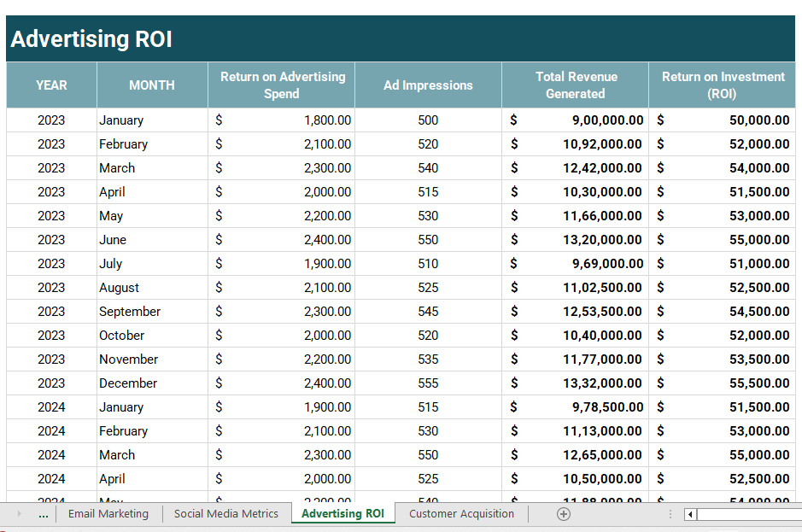Click the New Sheet plus icon

pos(563,514)
